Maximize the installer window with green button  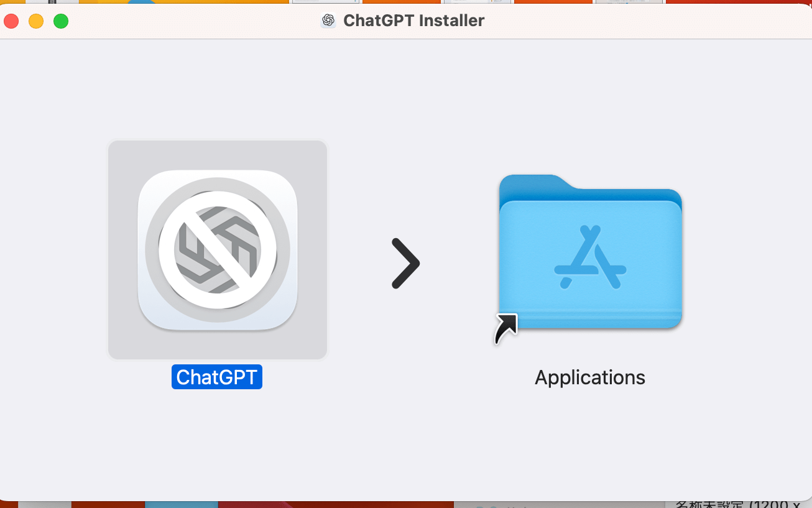click(61, 21)
